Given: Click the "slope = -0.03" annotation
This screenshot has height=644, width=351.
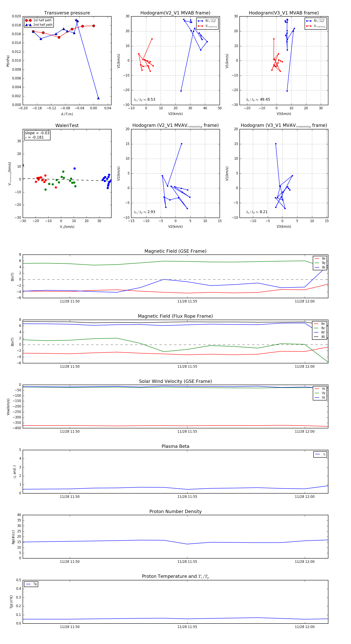Looking at the screenshot, I should pos(37,133).
